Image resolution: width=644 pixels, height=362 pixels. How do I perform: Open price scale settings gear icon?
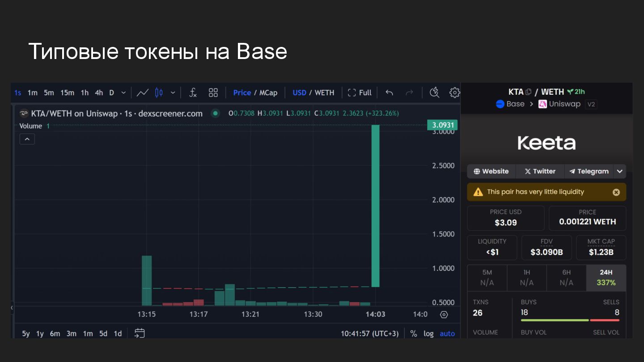[444, 315]
